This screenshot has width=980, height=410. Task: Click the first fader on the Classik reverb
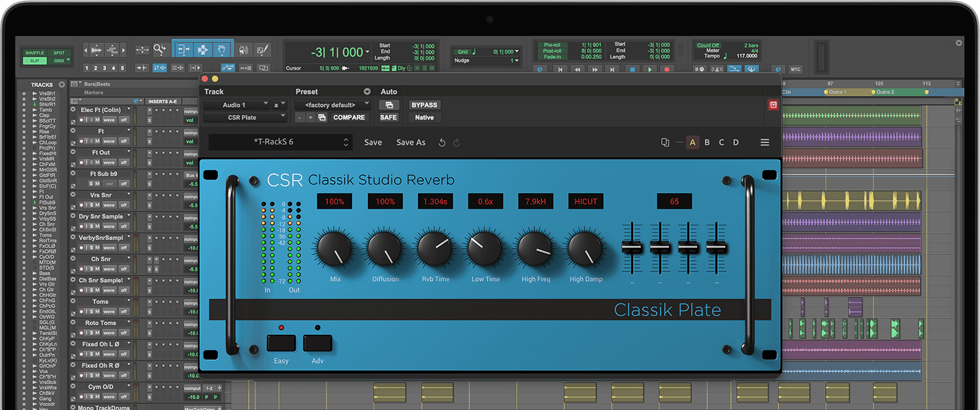click(x=630, y=248)
